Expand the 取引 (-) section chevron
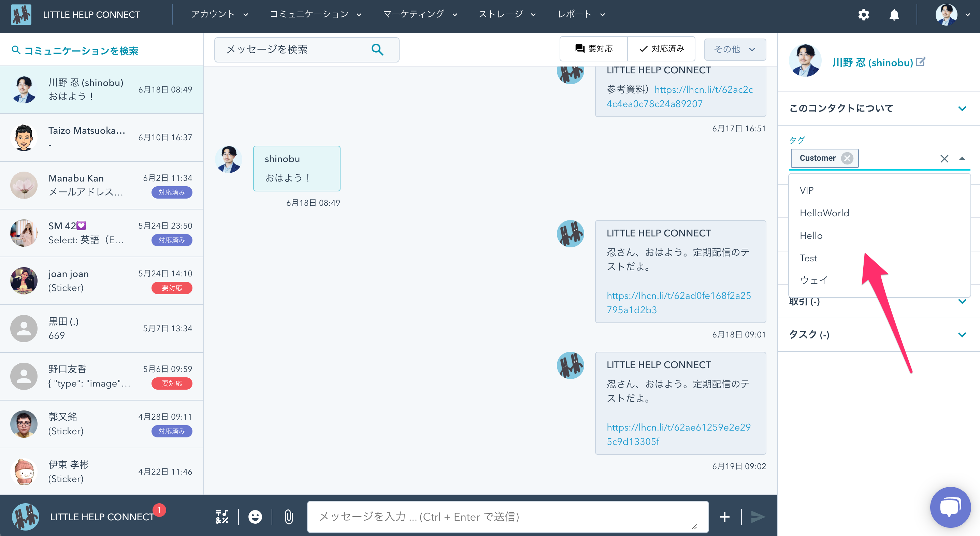 click(x=962, y=302)
